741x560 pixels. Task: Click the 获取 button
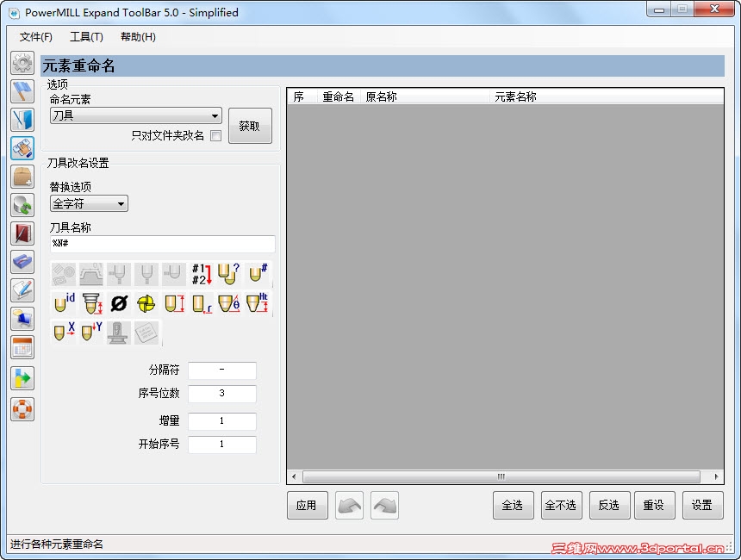tap(250, 126)
